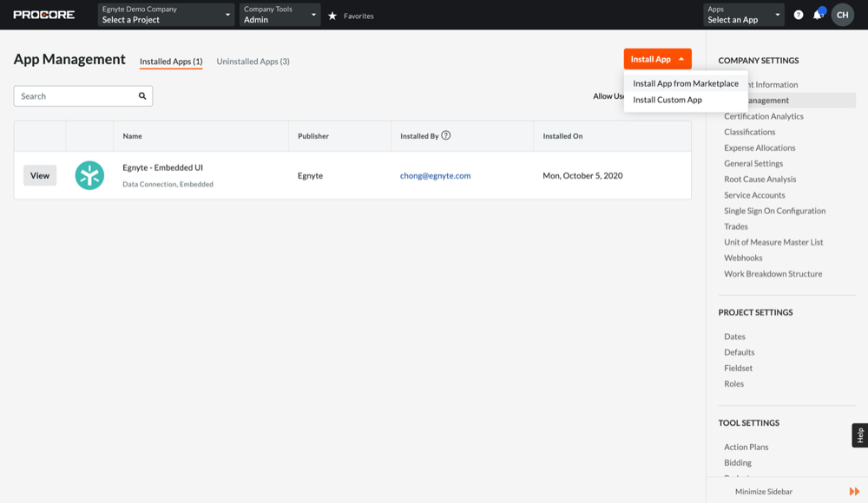This screenshot has height=503, width=868.
Task: Click the Installed By info tooltip icon
Action: [x=444, y=135]
